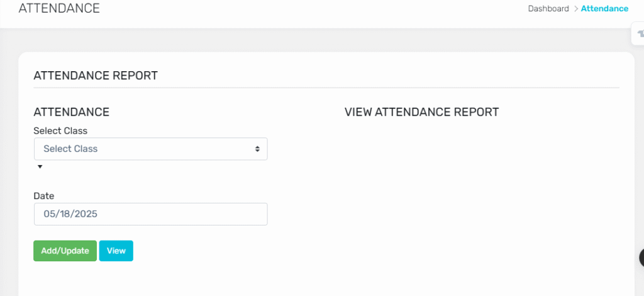Click the ATTENDANCE subheading above Select Class label
Screen dimensions: 644x296
tap(72, 112)
